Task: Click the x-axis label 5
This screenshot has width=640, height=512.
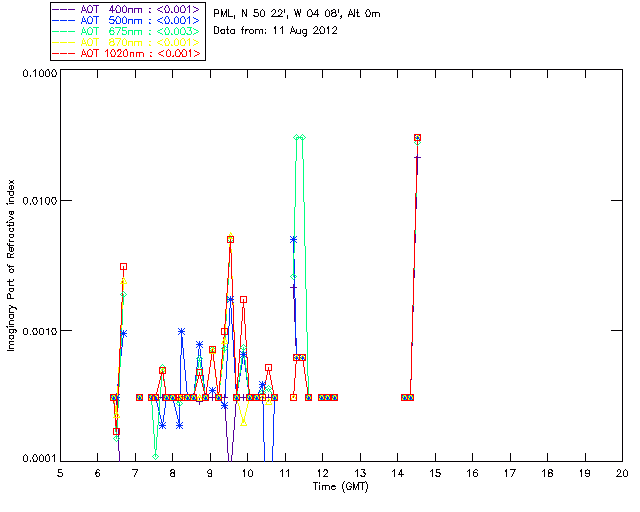Action: [x=60, y=473]
